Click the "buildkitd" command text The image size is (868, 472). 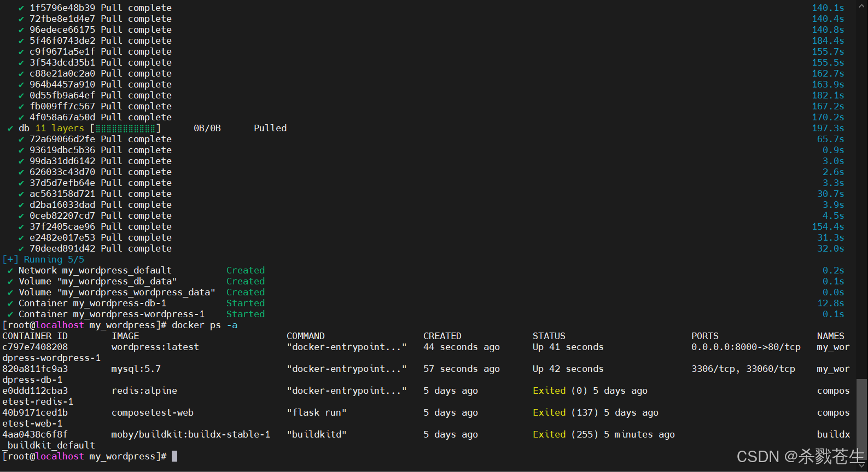click(317, 434)
